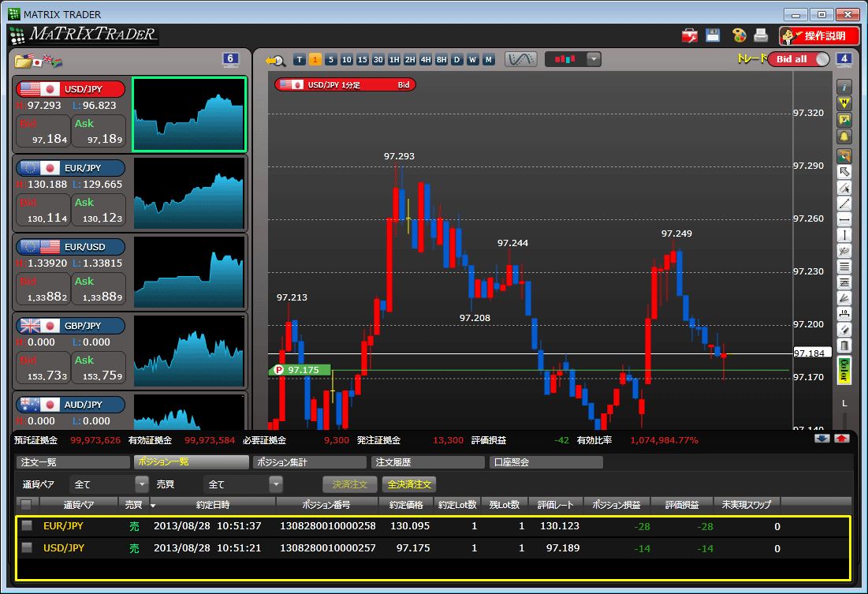Open the color palette design icon
This screenshot has width=868, height=594.
point(739,35)
